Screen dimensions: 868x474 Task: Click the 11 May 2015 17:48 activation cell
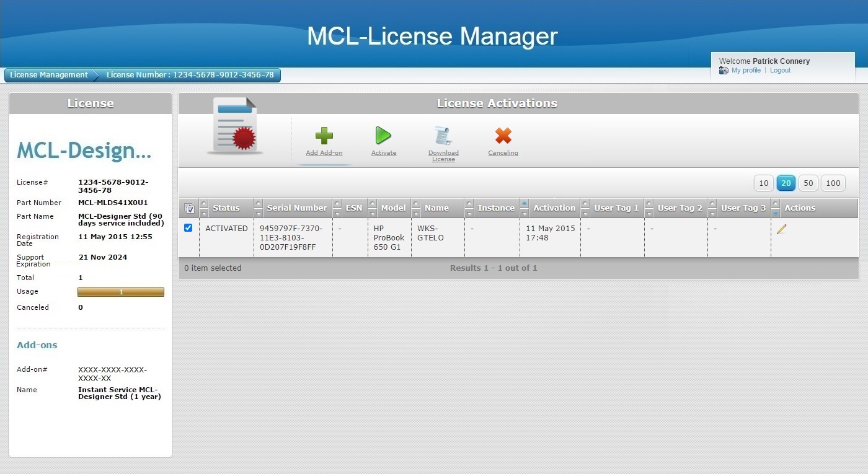tap(551, 233)
